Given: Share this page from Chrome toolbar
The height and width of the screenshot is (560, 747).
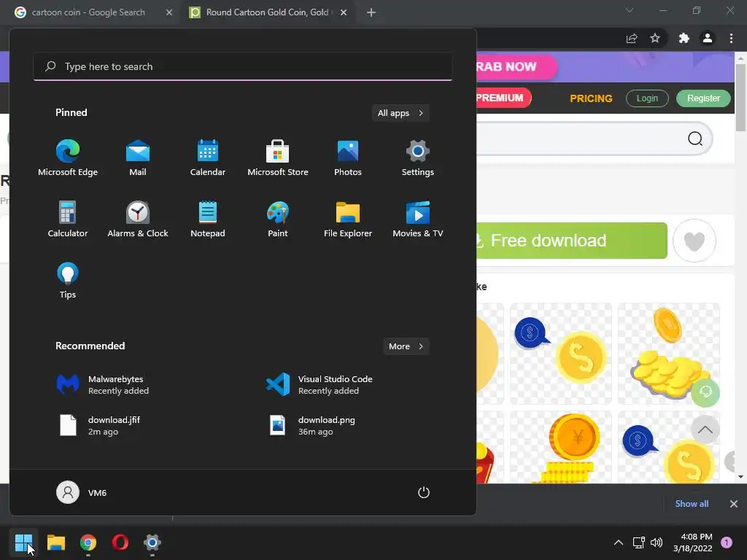Looking at the screenshot, I should (x=632, y=39).
